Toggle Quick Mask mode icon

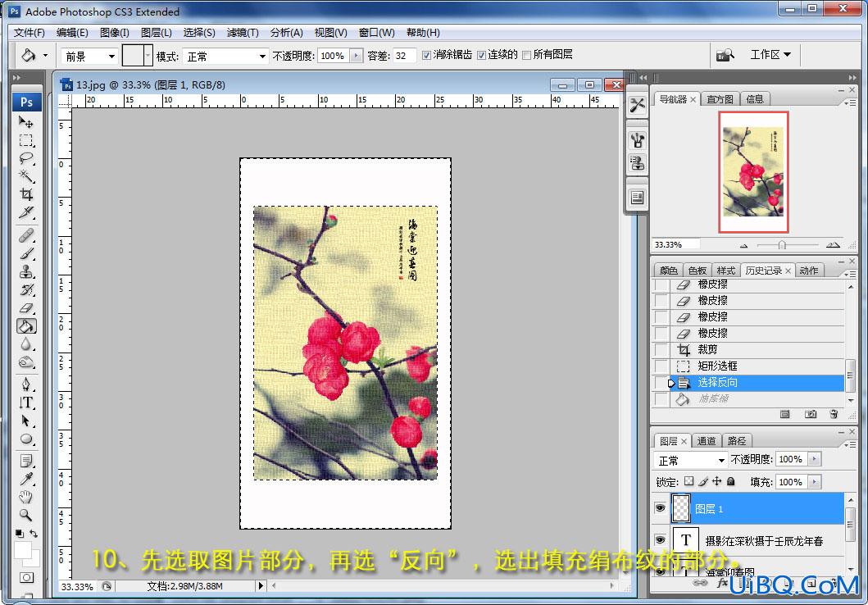[26, 577]
